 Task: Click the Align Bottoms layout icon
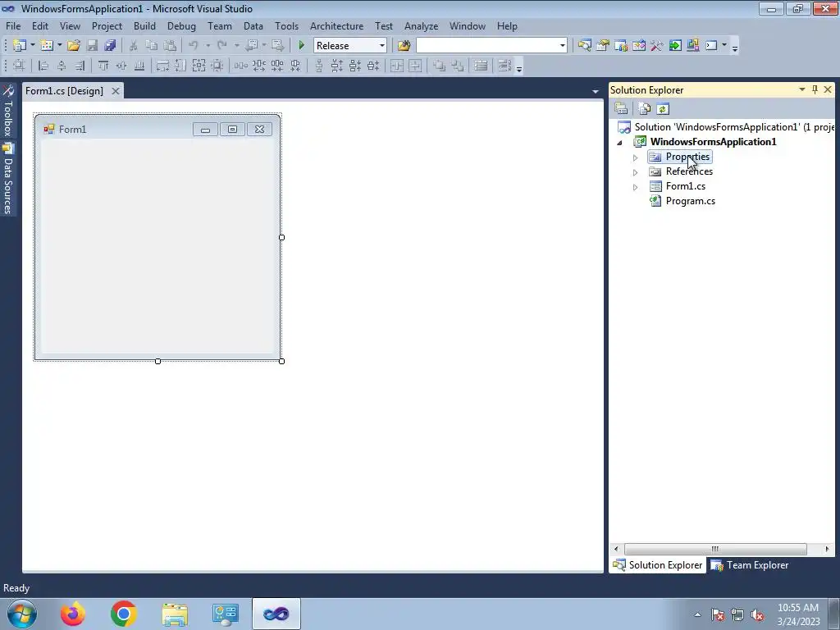pyautogui.click(x=139, y=66)
